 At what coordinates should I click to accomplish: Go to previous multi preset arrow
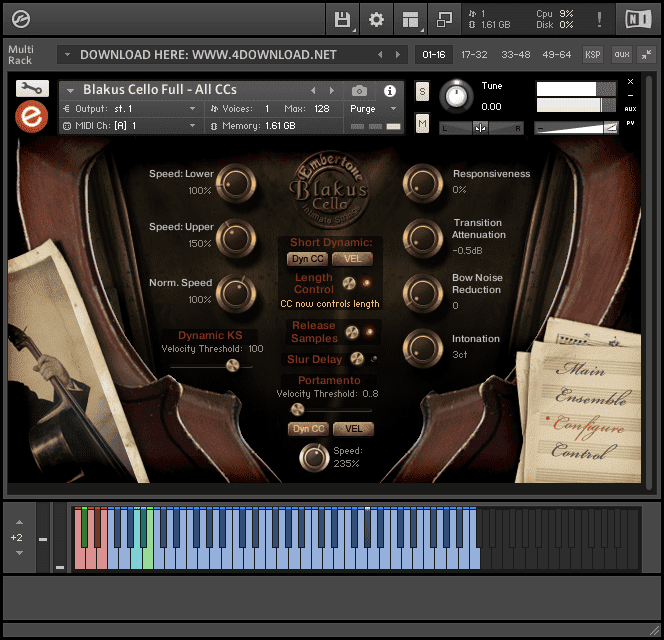(380, 55)
